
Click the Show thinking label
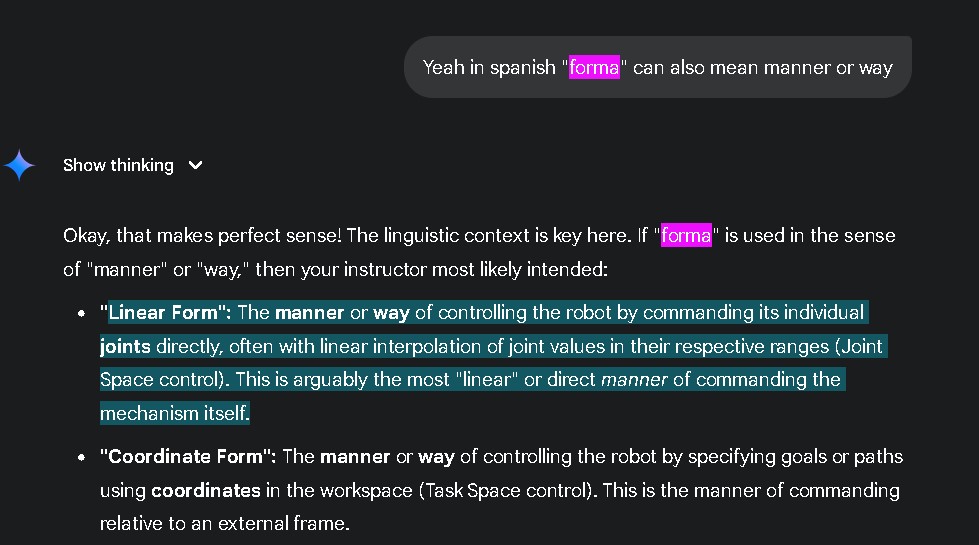[x=118, y=165]
